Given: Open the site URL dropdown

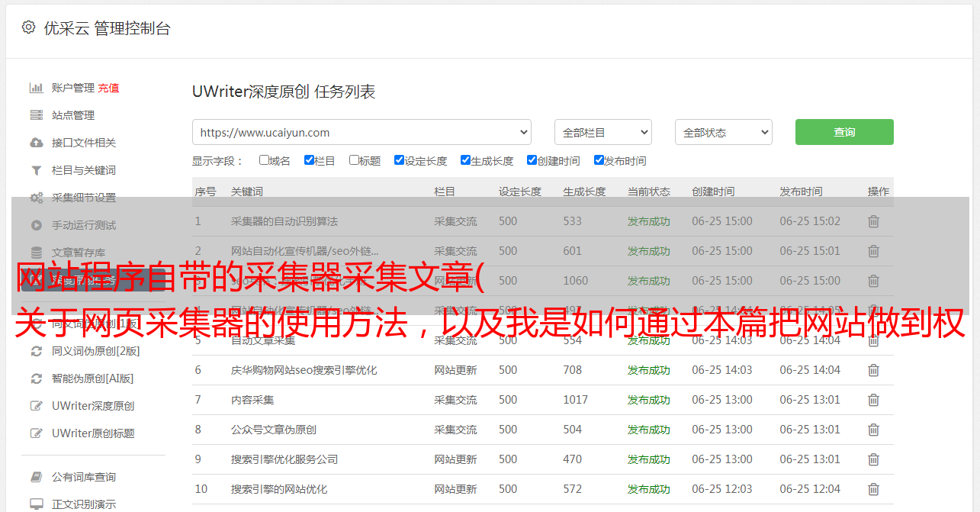Looking at the screenshot, I should [x=361, y=132].
